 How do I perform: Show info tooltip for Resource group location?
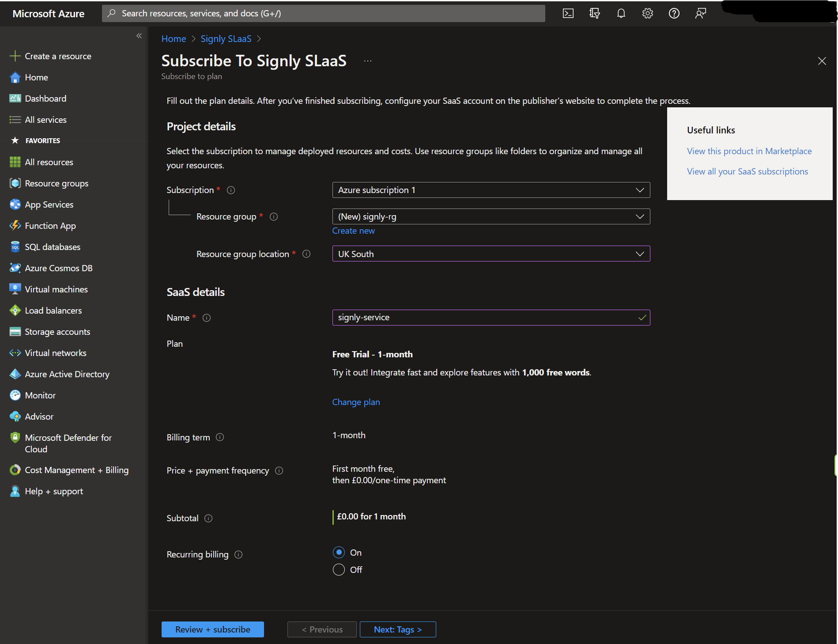click(x=306, y=254)
